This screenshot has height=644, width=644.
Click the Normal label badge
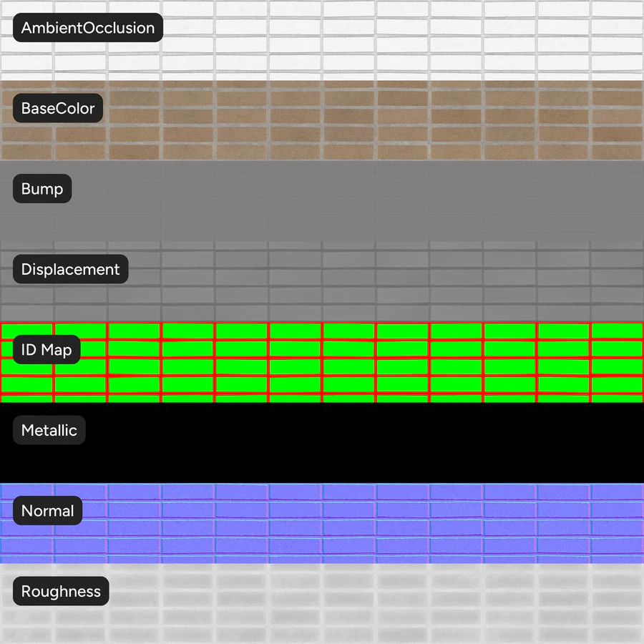click(x=48, y=510)
